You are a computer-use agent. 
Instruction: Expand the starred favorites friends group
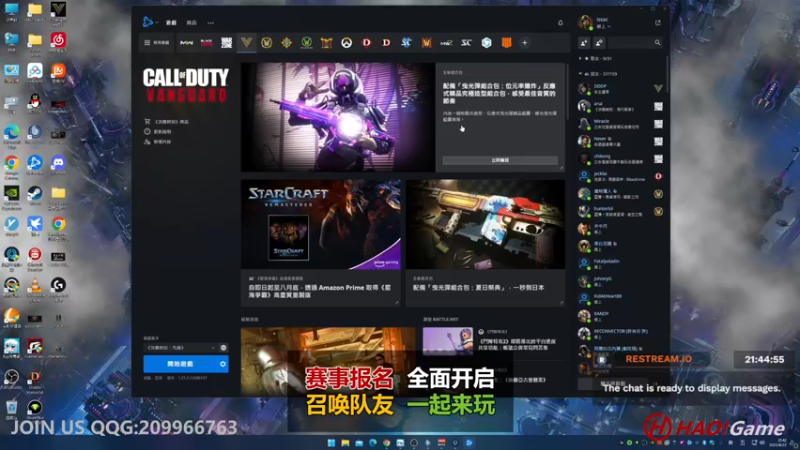pos(596,59)
